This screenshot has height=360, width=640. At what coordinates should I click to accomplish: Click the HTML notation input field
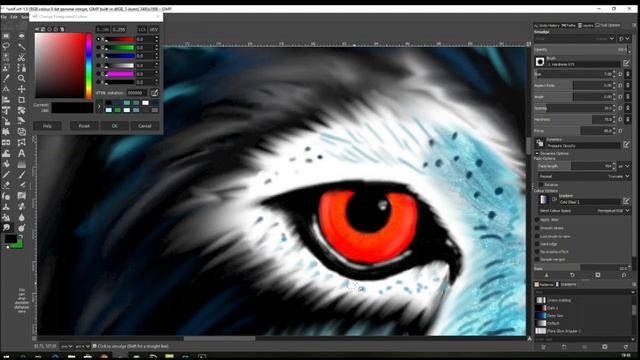(136, 93)
